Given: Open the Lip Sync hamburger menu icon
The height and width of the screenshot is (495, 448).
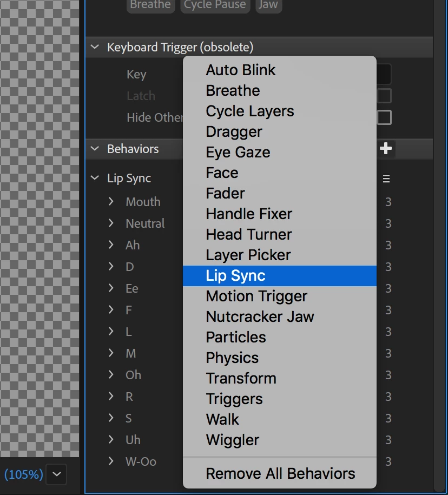Looking at the screenshot, I should [x=386, y=179].
